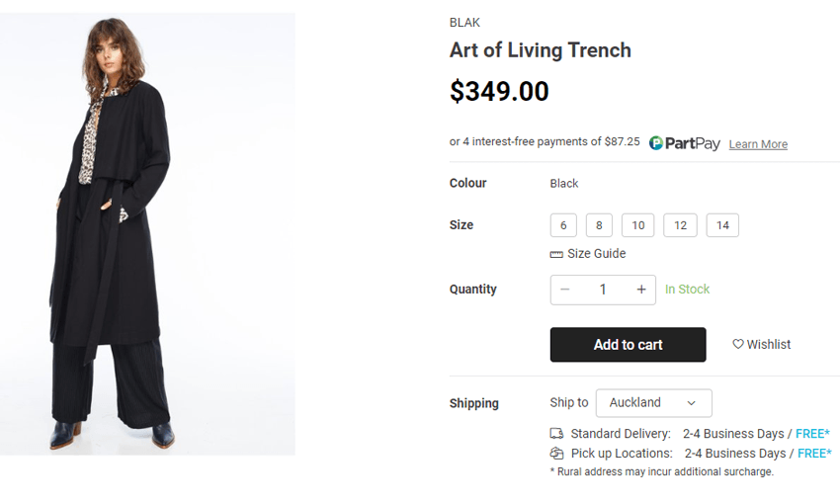The height and width of the screenshot is (504, 840).
Task: Open the Size Guide link
Action: click(x=596, y=254)
